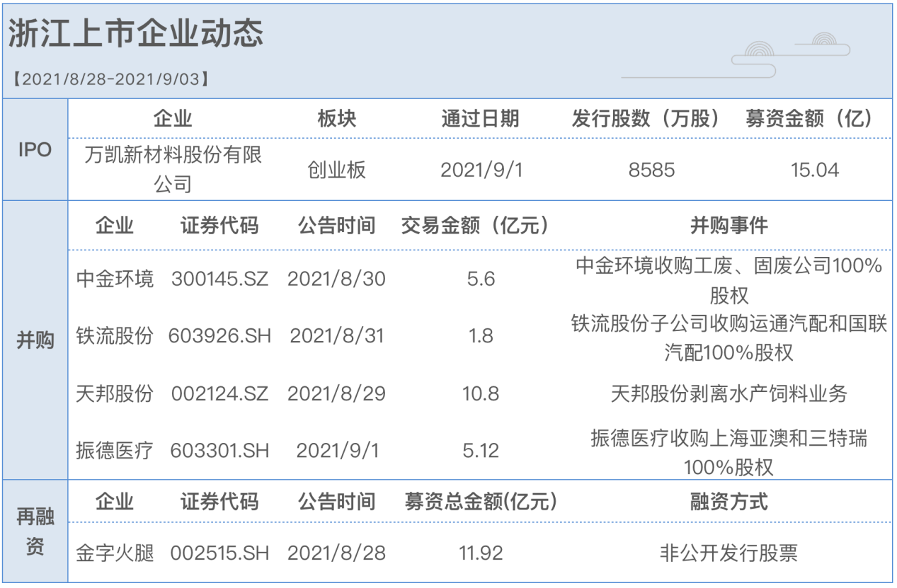Image resolution: width=897 pixels, height=588 pixels.
Task: Click the 募资总金额(亿元) header
Action: (481, 502)
